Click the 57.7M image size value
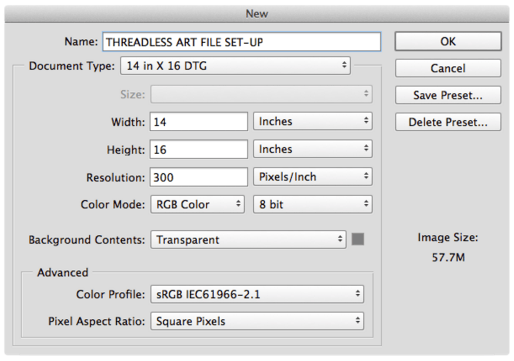Viewport: 514px width, 361px height. point(448,257)
